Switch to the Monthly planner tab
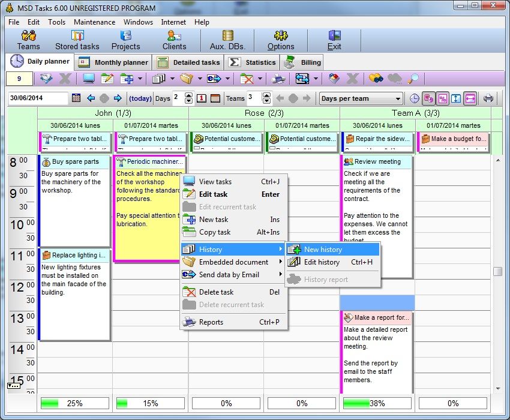510x420 pixels. click(x=113, y=62)
